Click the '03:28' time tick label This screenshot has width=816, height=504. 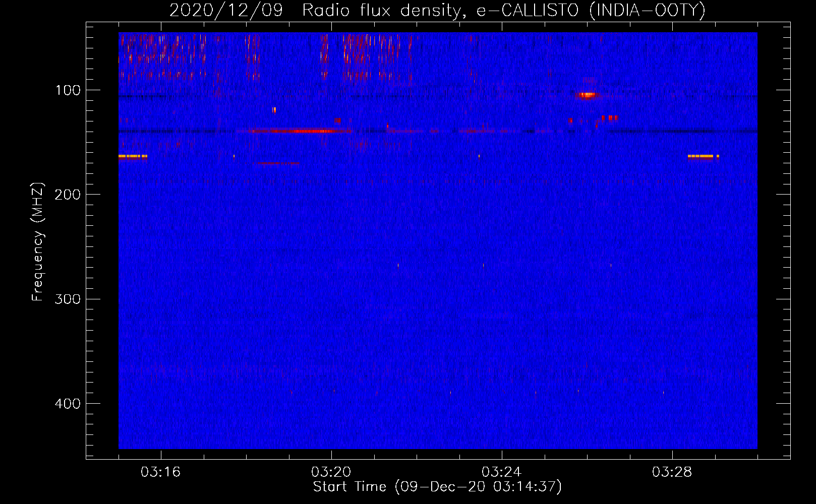pos(672,472)
